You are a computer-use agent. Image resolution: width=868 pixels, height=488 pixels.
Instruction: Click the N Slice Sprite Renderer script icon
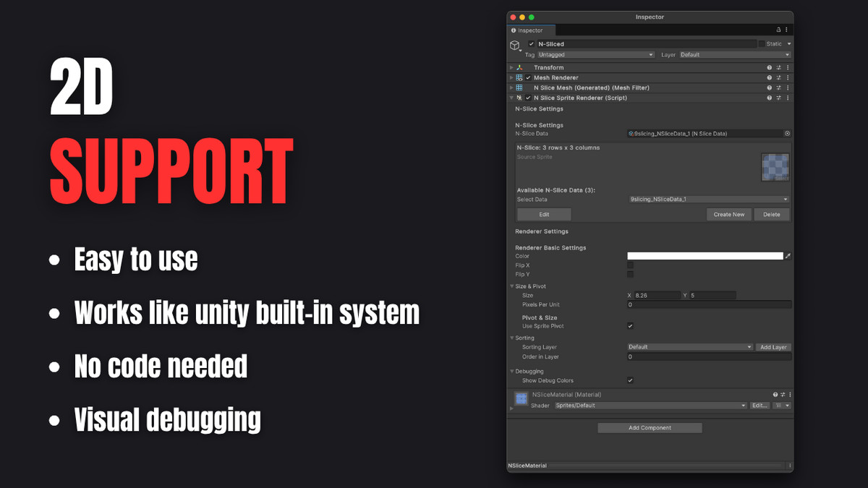[x=519, y=98]
